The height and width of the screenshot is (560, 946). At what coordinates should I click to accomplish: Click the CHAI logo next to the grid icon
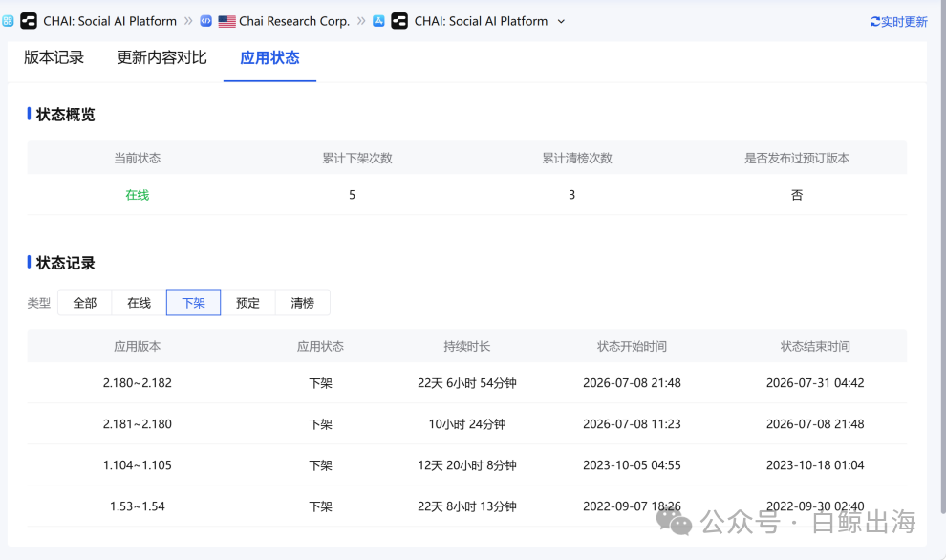pyautogui.click(x=29, y=21)
